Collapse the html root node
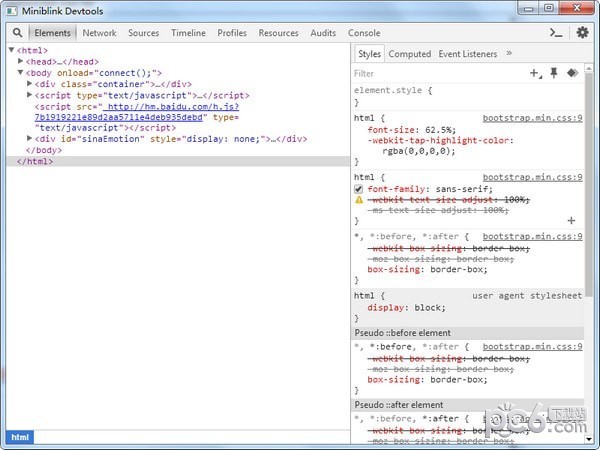600x450 pixels. click(x=11, y=50)
